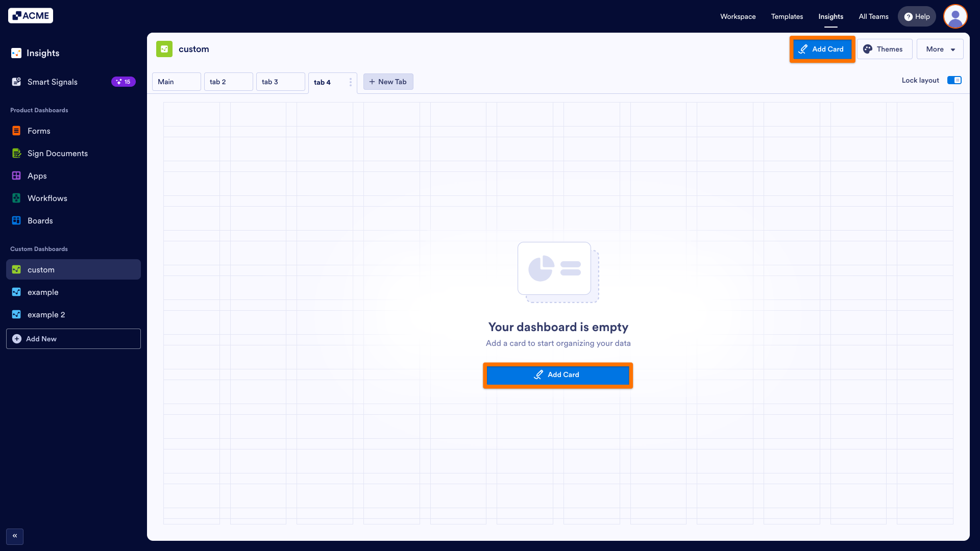Click the Lock layout label
Viewport: 980px width, 551px height.
pyautogui.click(x=920, y=80)
